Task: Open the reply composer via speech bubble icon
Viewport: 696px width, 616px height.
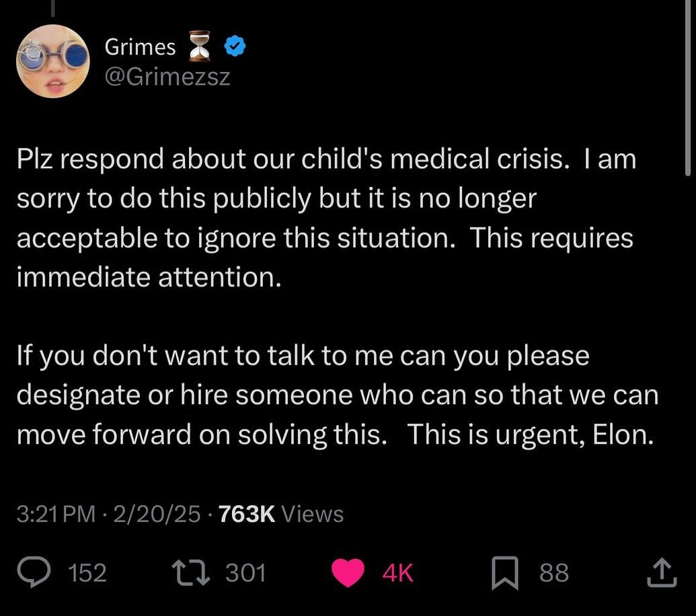Action: coord(33,572)
